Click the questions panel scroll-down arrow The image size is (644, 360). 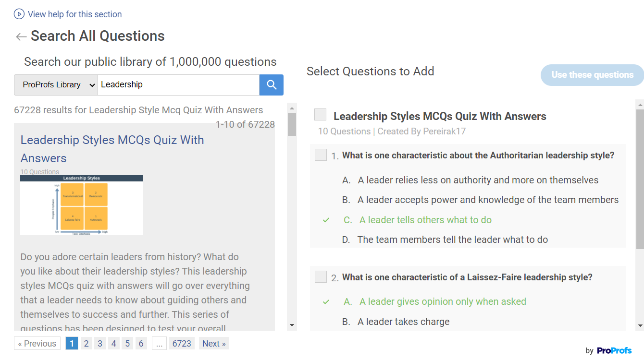640,325
